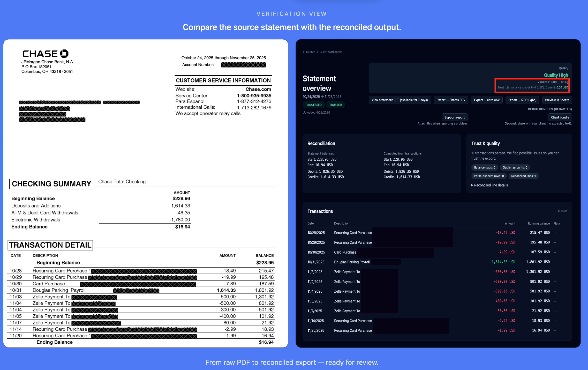Click the Description column header in Transactions

(x=342, y=223)
